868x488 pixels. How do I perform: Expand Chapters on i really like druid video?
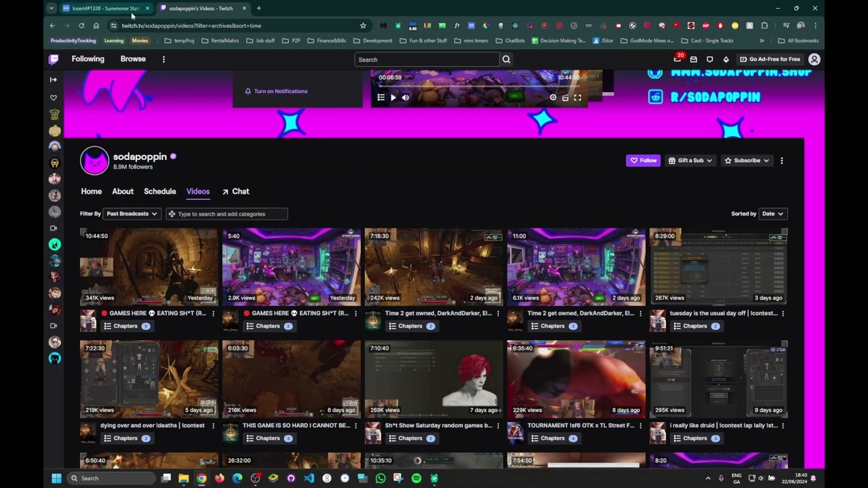(x=696, y=439)
